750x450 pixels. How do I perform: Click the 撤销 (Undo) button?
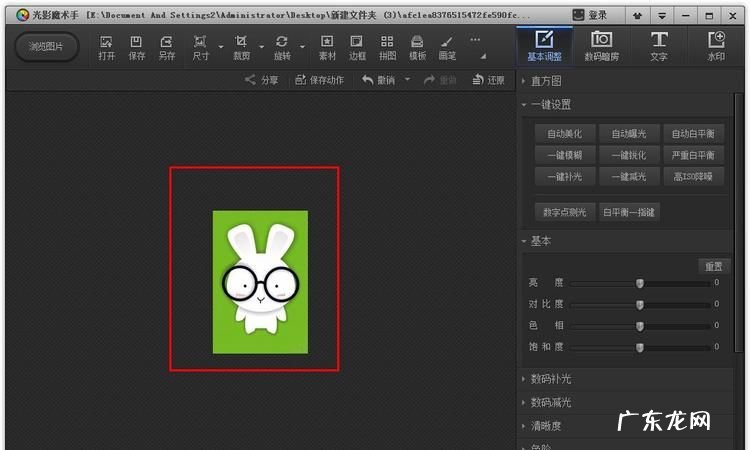click(379, 80)
